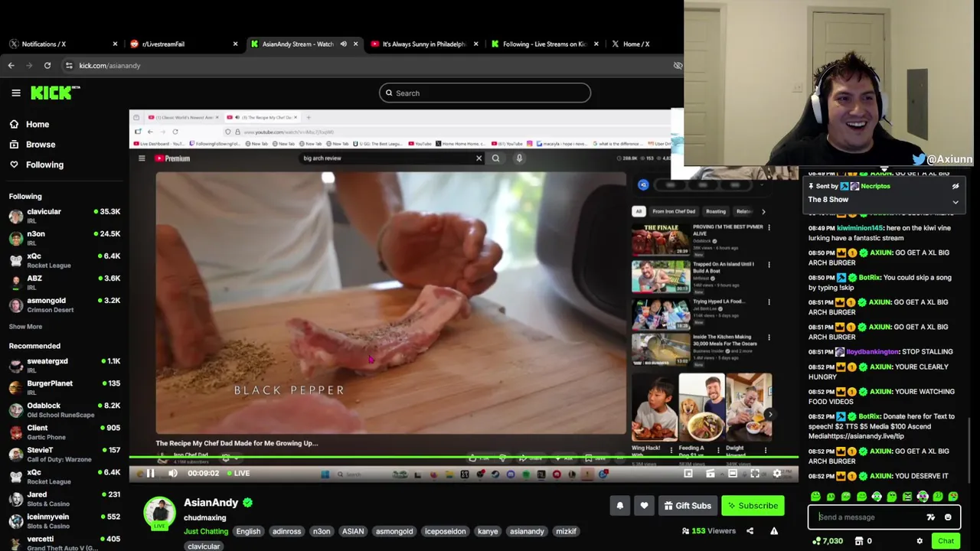Open sweatergxd in Recommended list
Screen dimensions: 980x551
[x=64, y=365]
